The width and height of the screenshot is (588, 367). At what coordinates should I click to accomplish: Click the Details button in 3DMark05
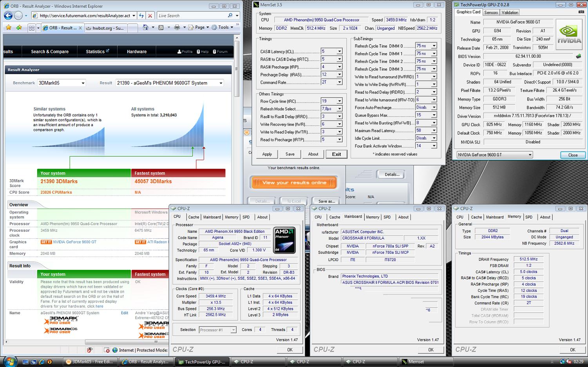(392, 175)
